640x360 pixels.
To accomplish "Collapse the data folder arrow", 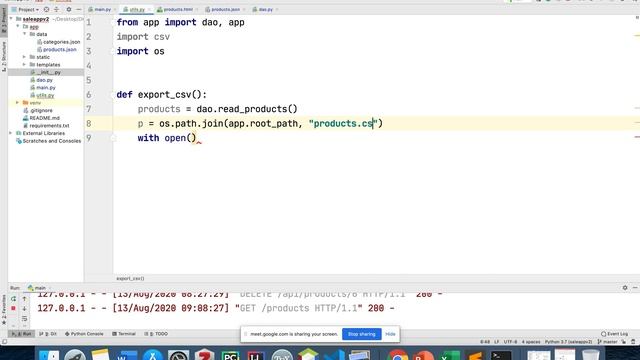I will [24, 34].
